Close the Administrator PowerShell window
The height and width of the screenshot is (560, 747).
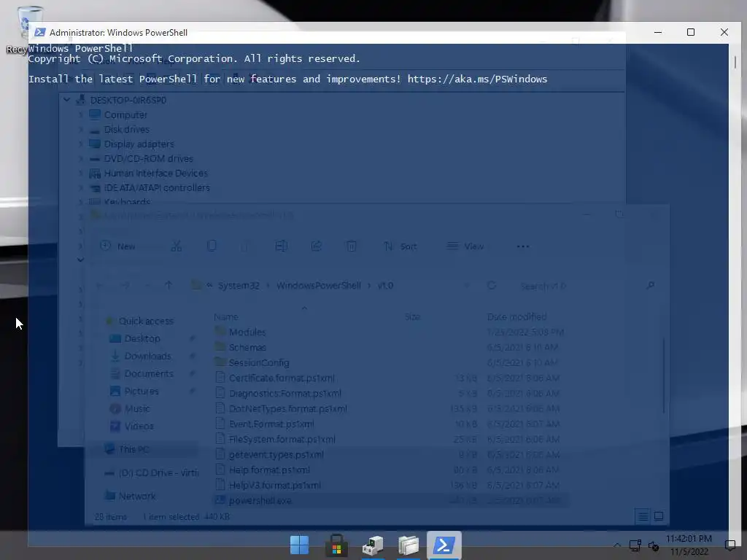724,32
